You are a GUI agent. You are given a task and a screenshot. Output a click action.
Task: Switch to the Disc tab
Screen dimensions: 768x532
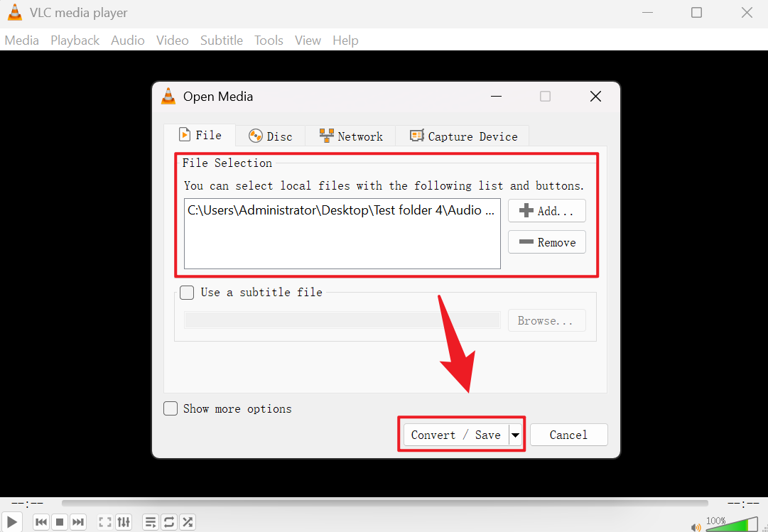pos(271,136)
